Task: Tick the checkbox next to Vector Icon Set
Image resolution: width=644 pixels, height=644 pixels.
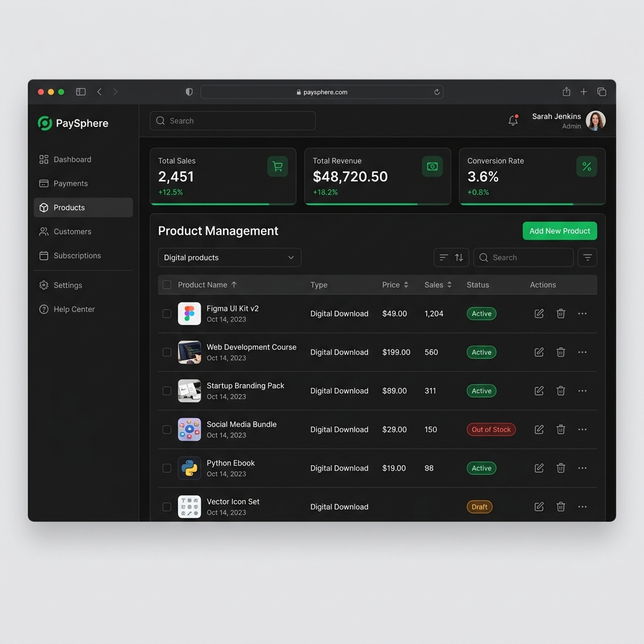Action: pyautogui.click(x=167, y=507)
